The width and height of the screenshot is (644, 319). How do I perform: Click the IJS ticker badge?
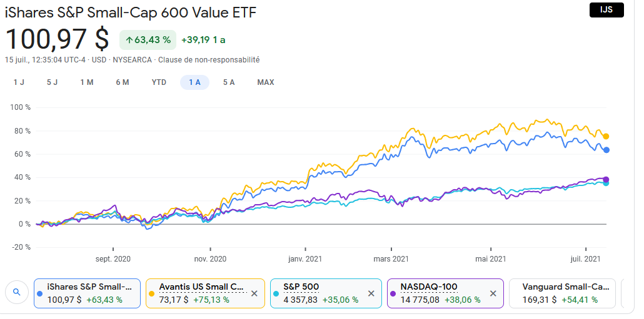click(x=606, y=10)
